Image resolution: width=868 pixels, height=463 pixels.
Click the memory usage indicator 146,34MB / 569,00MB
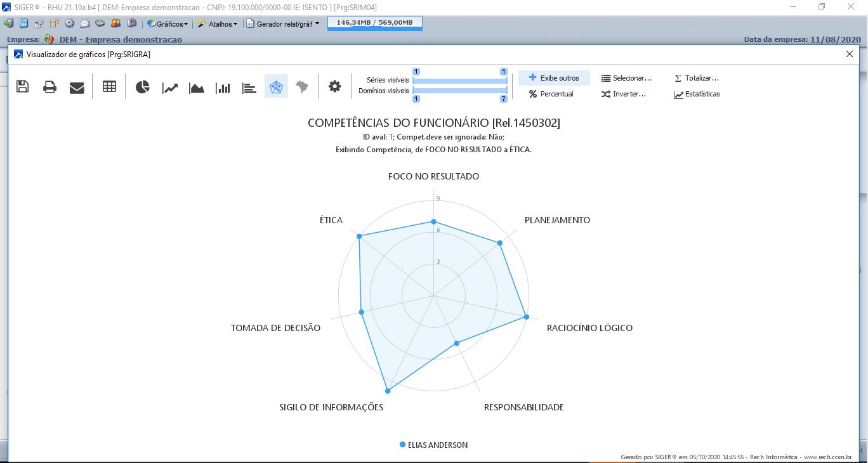(374, 23)
